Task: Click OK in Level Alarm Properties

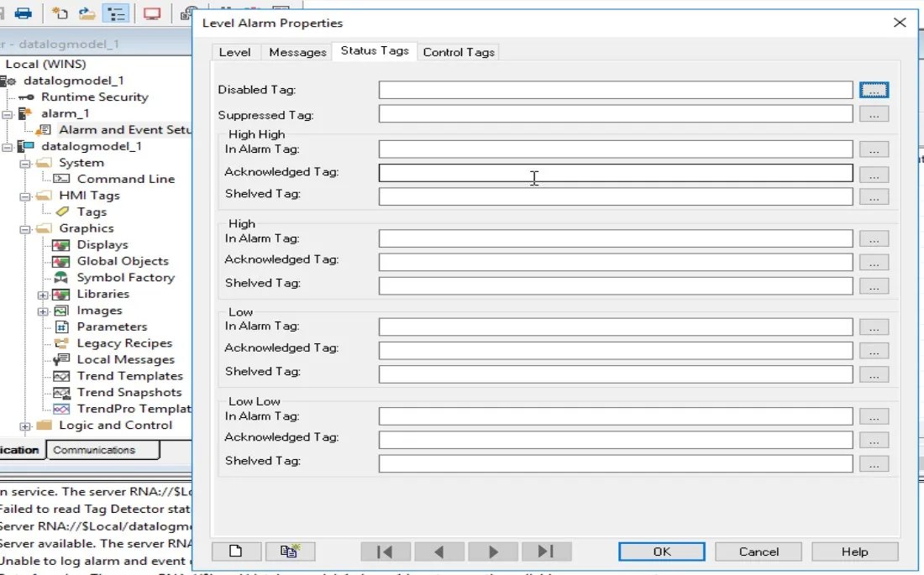Action: click(662, 551)
